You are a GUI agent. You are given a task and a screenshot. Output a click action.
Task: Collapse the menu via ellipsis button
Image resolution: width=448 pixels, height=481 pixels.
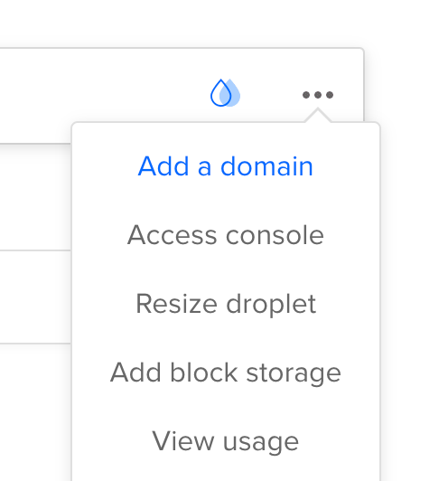point(318,95)
